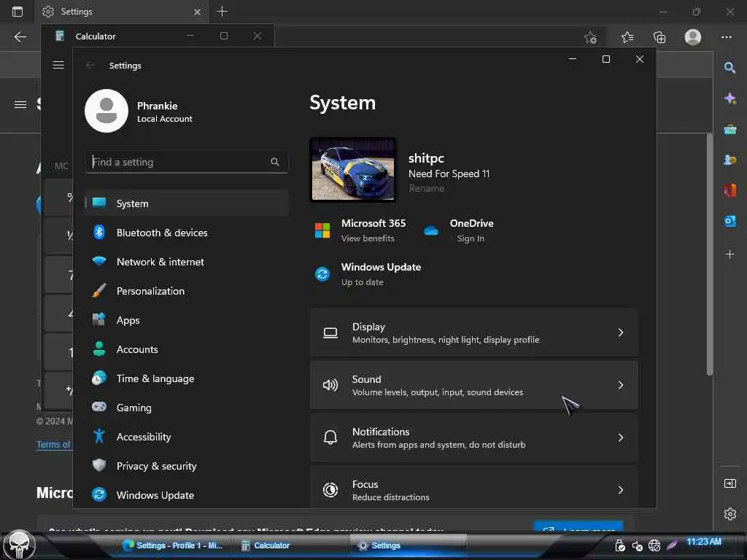The width and height of the screenshot is (747, 560).
Task: Click the plus icon in Edge sidebar
Action: coord(729,254)
